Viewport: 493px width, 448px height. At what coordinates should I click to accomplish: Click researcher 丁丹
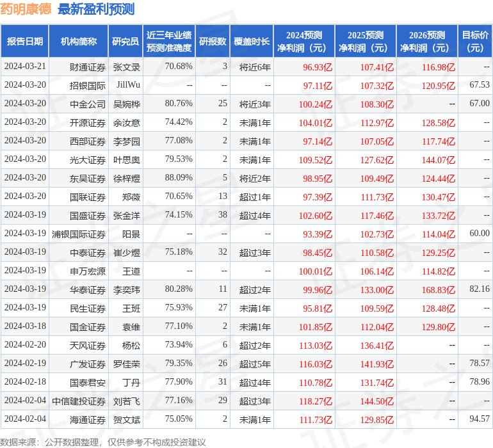point(131,382)
